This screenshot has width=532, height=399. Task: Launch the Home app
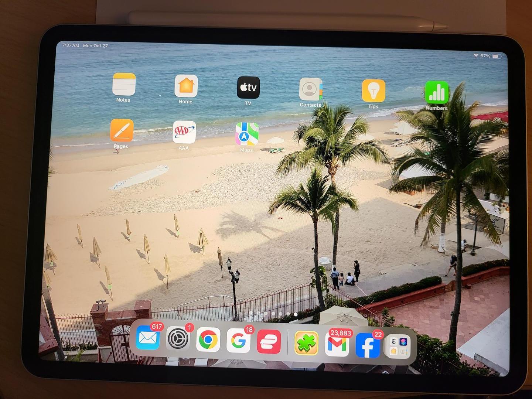click(x=186, y=86)
